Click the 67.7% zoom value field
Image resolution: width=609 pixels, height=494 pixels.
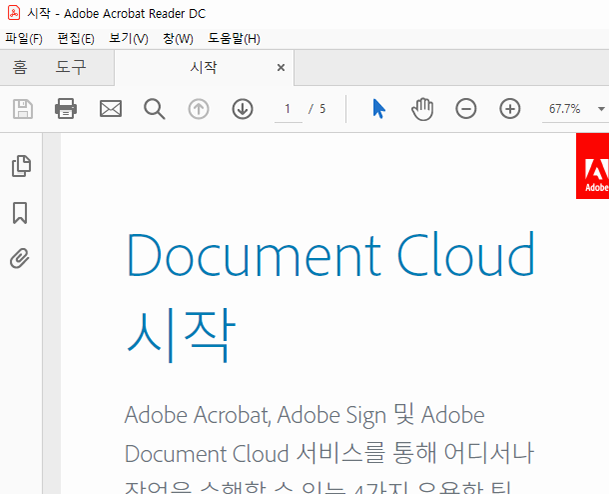[x=564, y=109]
